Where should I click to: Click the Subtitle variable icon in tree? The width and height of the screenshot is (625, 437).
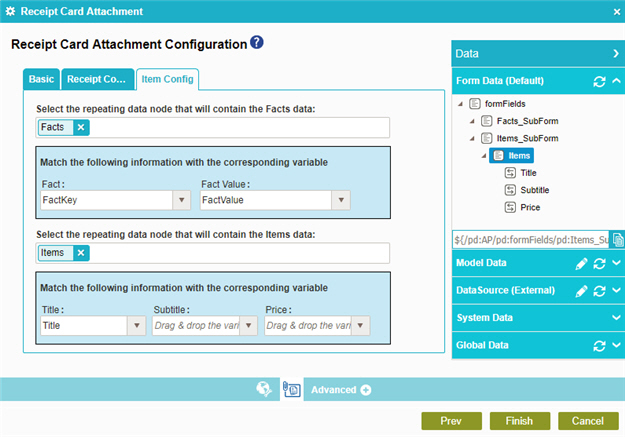(x=510, y=190)
